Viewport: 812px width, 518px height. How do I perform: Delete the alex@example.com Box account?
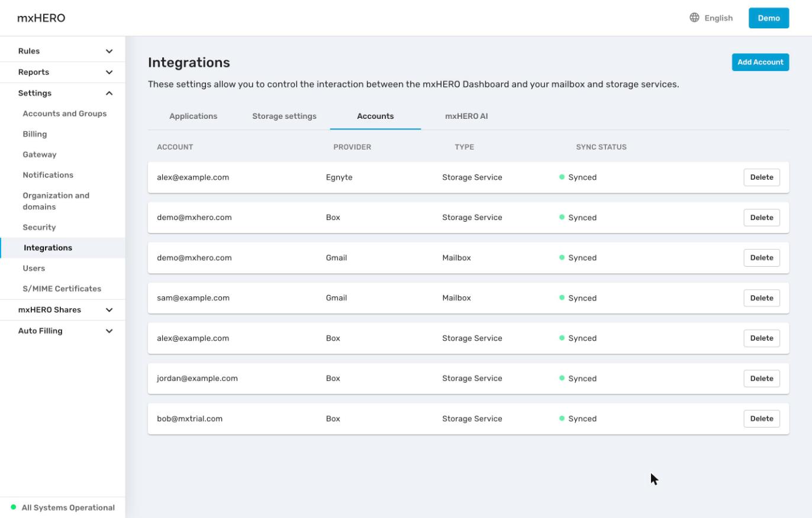(x=762, y=338)
